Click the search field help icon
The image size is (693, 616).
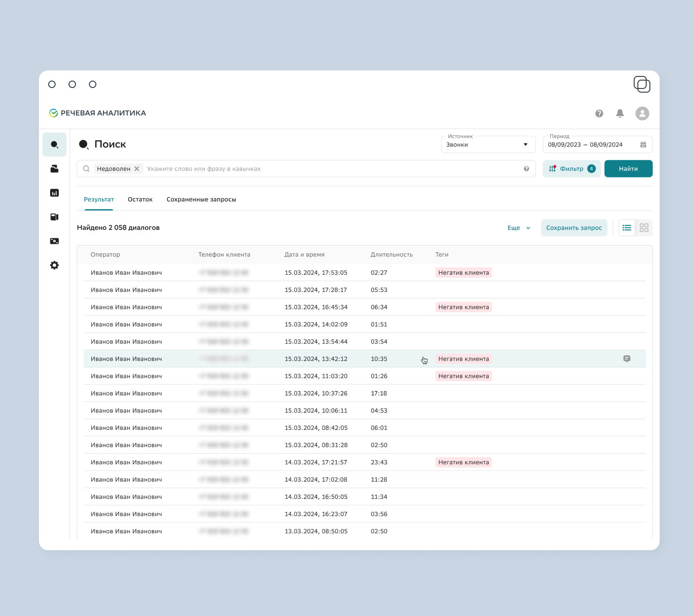tap(526, 169)
